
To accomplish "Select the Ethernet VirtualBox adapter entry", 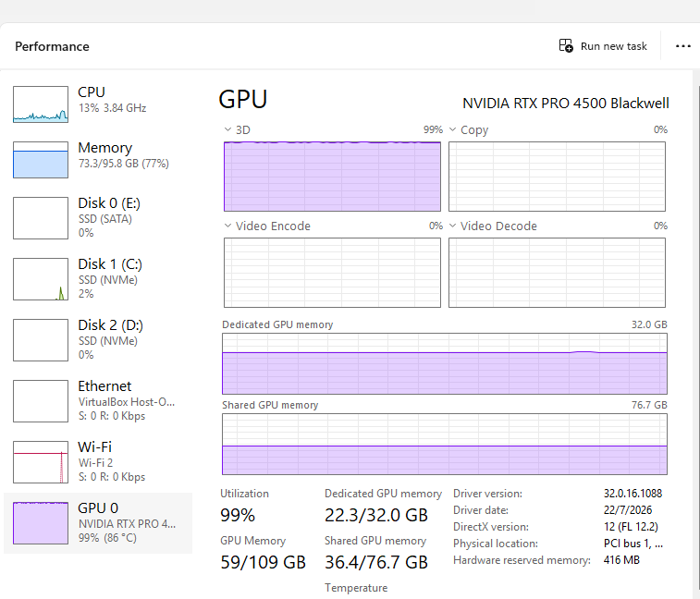I will click(x=98, y=401).
